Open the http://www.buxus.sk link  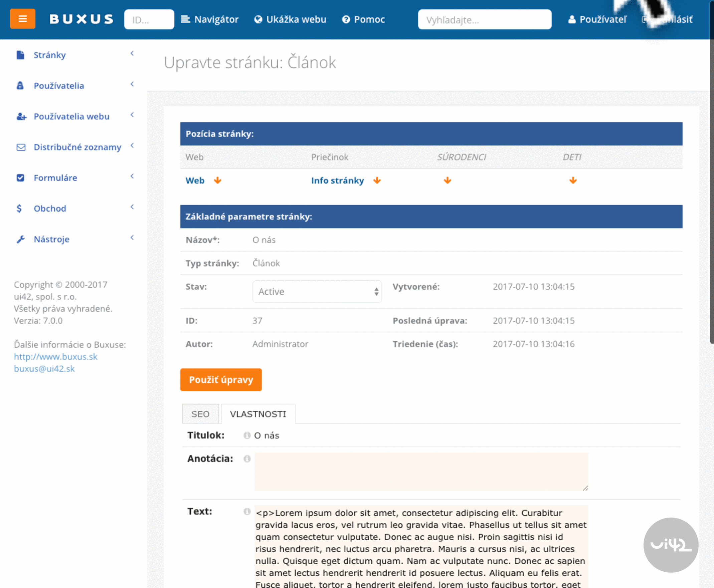pyautogui.click(x=55, y=356)
